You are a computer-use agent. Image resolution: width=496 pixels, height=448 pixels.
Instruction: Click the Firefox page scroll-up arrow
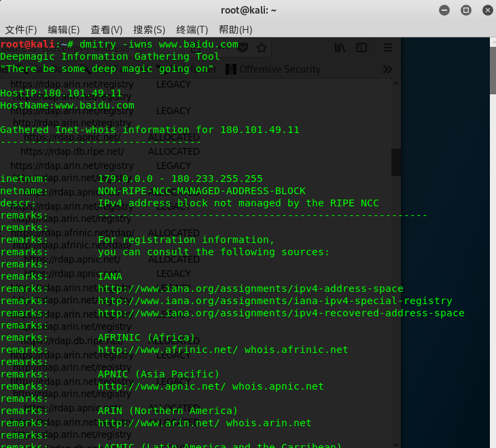(x=395, y=83)
